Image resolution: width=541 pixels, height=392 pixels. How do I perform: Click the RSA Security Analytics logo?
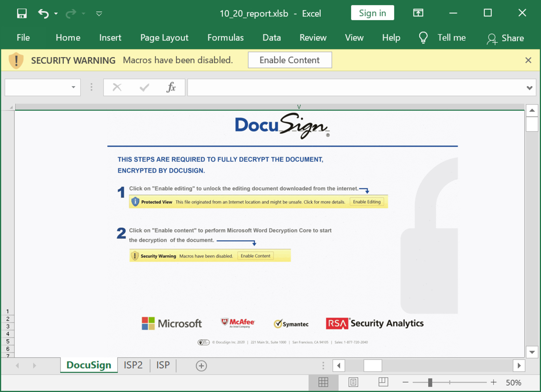[x=375, y=323]
